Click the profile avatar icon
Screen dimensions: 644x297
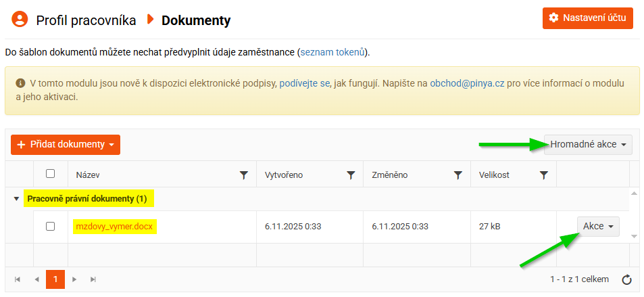(20, 20)
